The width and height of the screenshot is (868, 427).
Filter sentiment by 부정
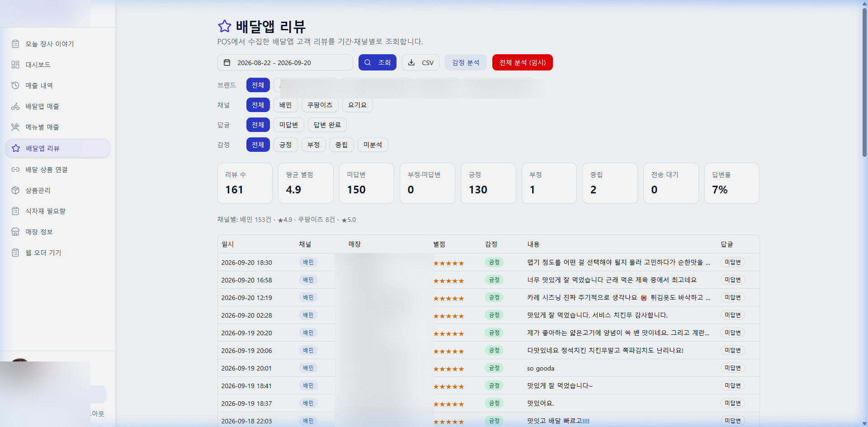[313, 145]
